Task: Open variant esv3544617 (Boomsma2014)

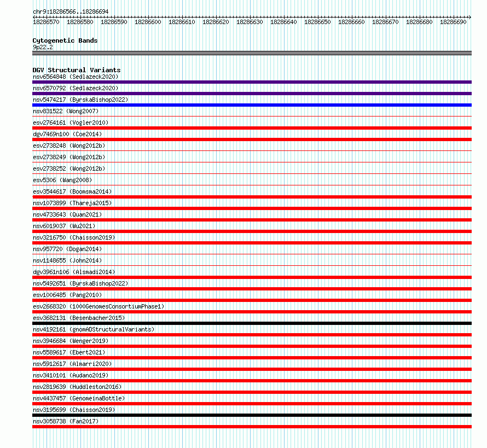Action: click(72, 191)
